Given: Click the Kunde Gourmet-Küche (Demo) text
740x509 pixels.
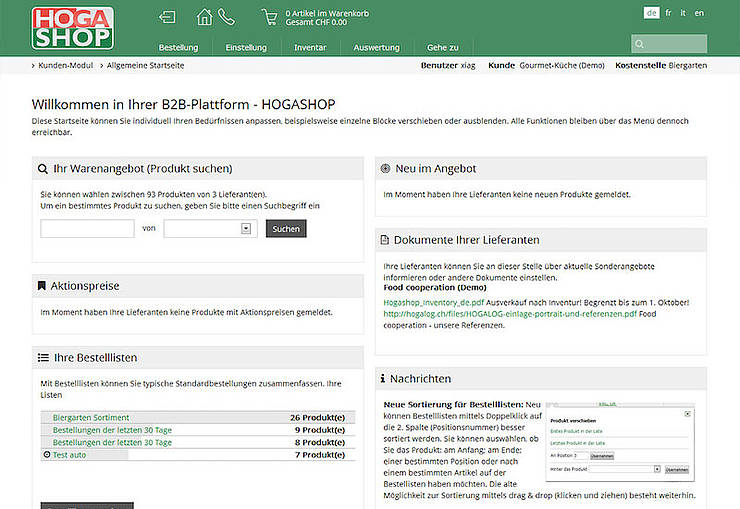Looking at the screenshot, I should [x=547, y=66].
